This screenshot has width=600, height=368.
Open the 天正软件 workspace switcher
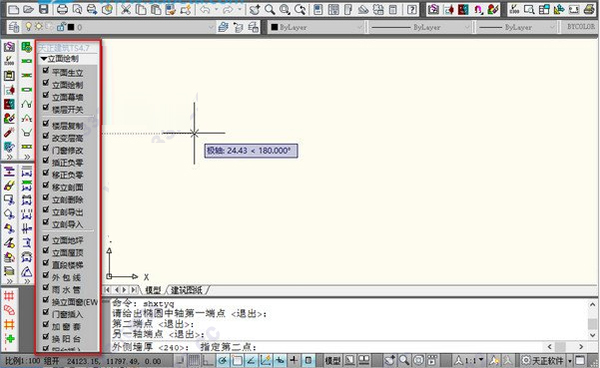click(546, 360)
